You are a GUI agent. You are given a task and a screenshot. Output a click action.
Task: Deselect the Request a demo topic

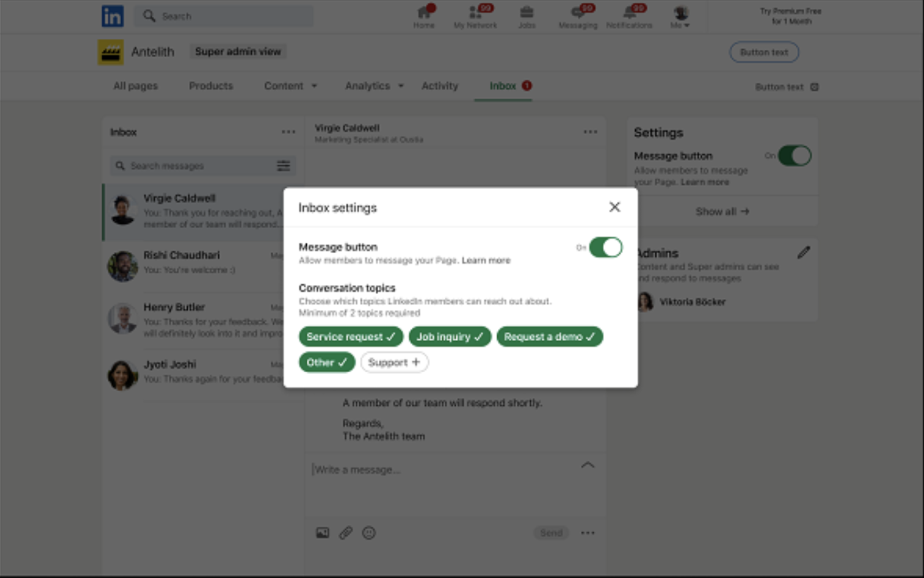click(x=549, y=337)
